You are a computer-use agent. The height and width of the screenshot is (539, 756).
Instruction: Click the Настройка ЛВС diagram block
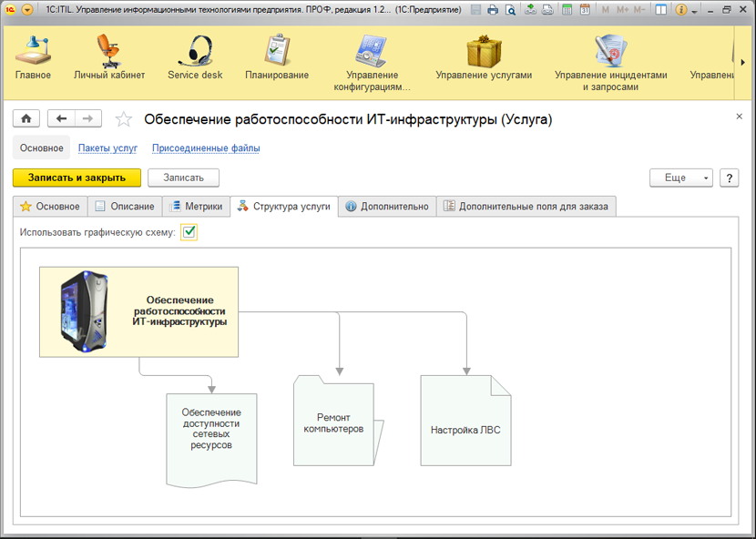point(465,430)
